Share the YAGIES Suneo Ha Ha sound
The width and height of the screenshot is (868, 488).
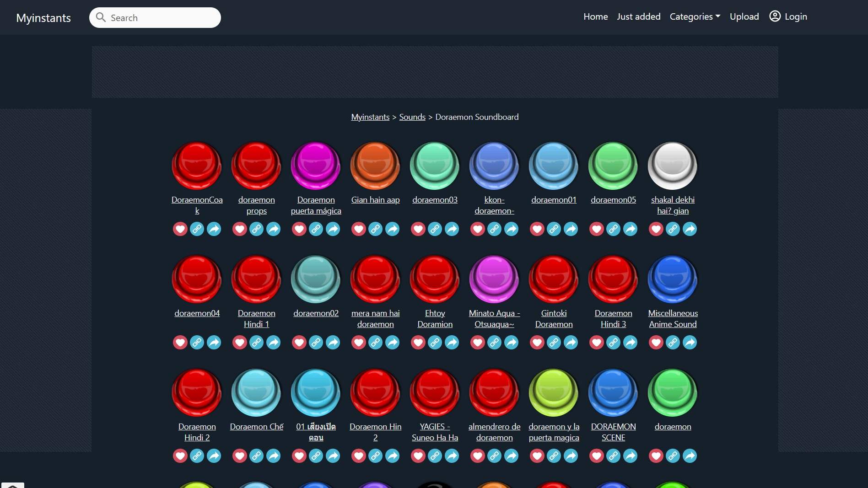point(452,456)
